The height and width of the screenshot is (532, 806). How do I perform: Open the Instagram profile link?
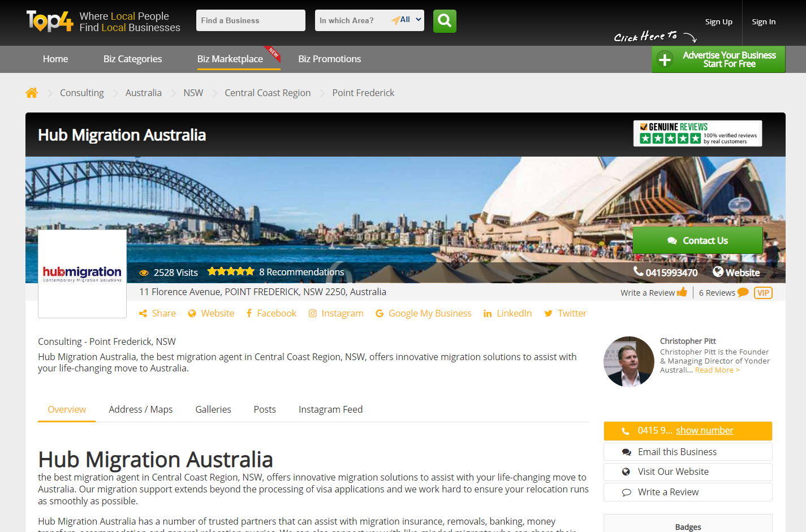(336, 313)
